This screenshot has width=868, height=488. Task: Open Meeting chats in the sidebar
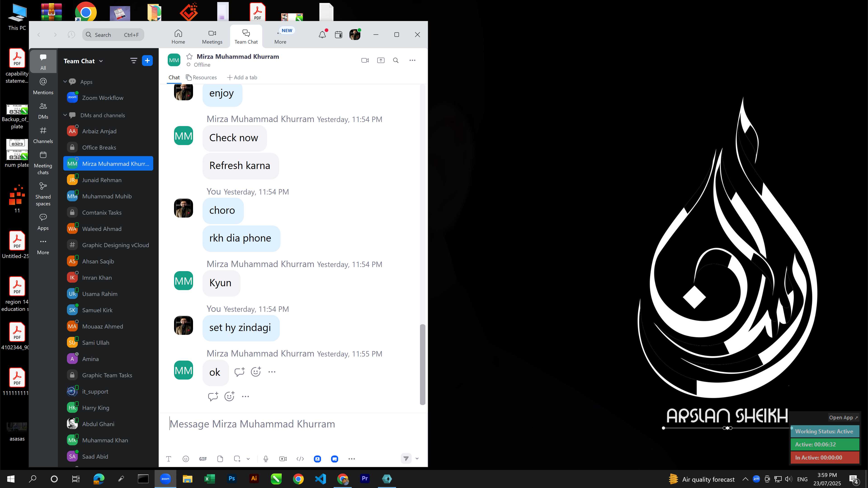[x=43, y=163]
